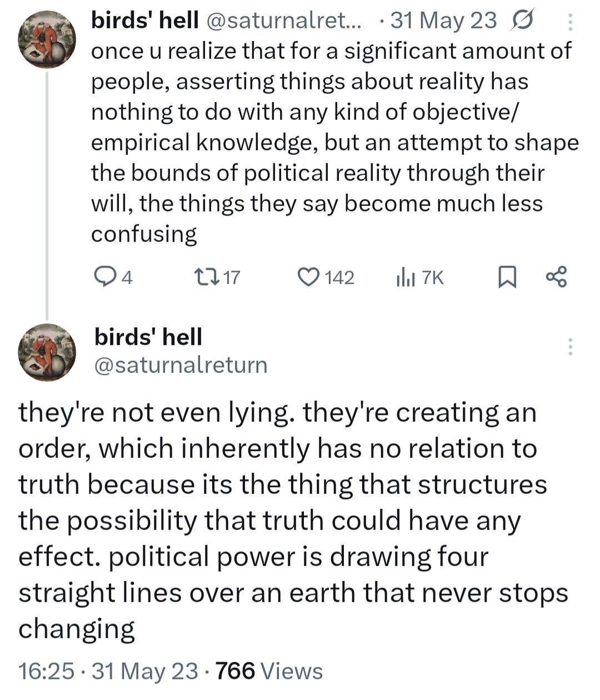Share the first tweet using share icon
600x700 pixels.
[x=556, y=276]
